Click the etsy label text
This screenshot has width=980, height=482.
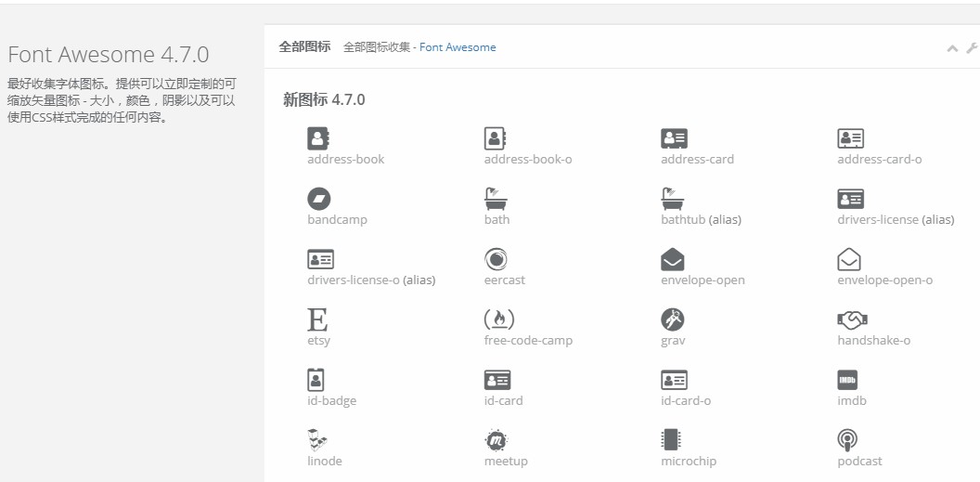[x=318, y=341]
